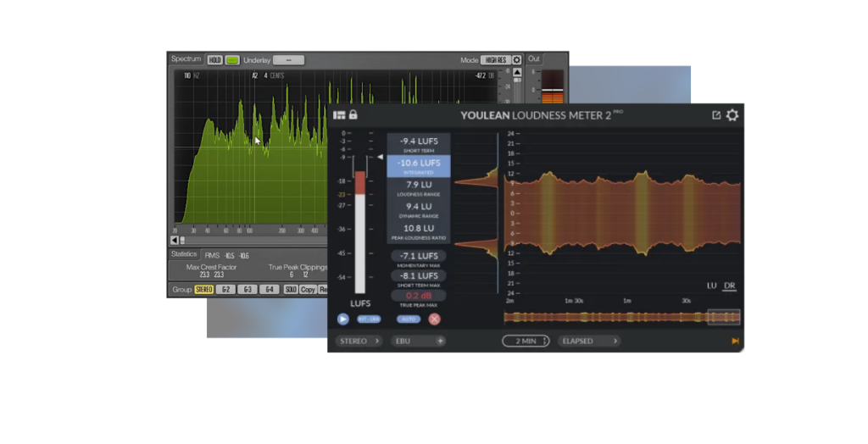The image size is (868, 444).
Task: Change the 2 MIN time window stepper
Action: (526, 341)
